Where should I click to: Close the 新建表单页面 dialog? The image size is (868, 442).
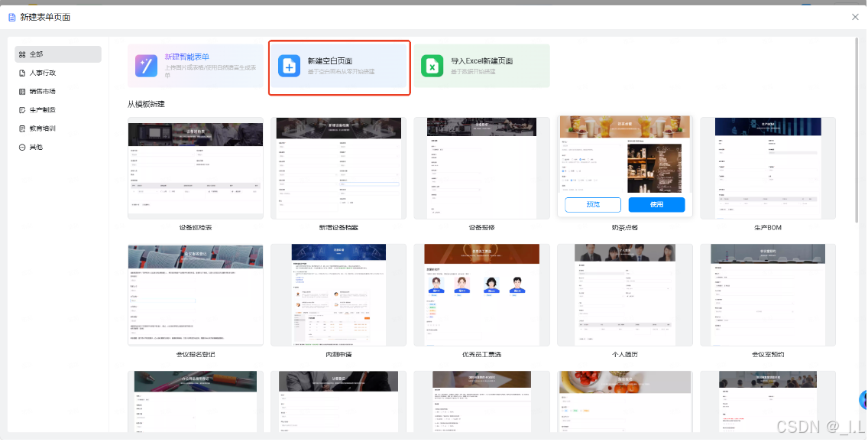tap(855, 17)
